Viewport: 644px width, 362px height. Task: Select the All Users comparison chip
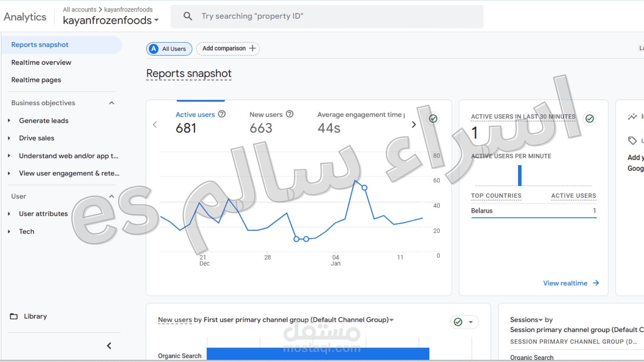tap(169, 49)
